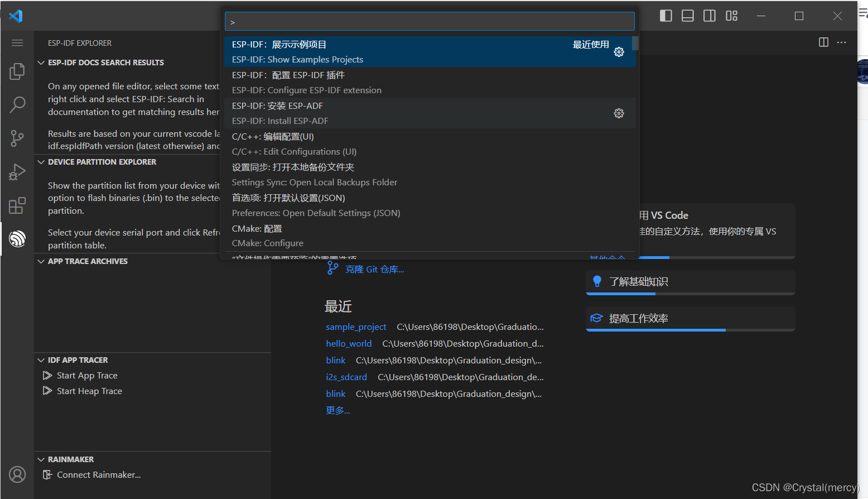Open the Extensions view
868x499 pixels.
pos(17,205)
